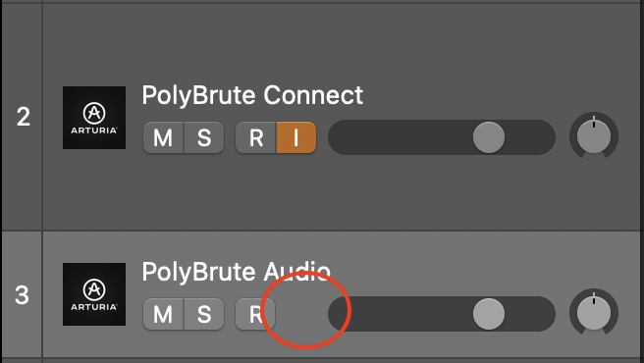Mute the PolyBrute Audio track

(x=163, y=314)
